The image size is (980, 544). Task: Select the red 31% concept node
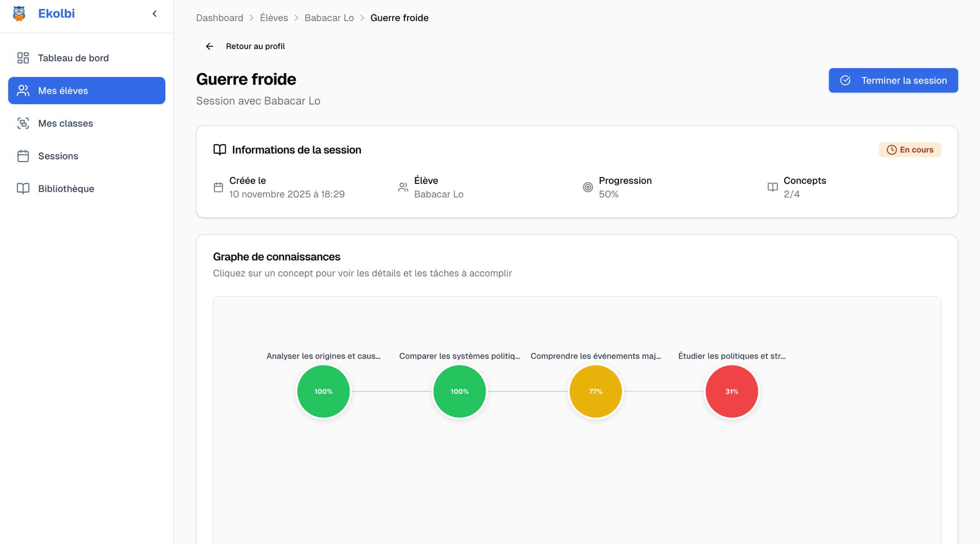pos(731,391)
